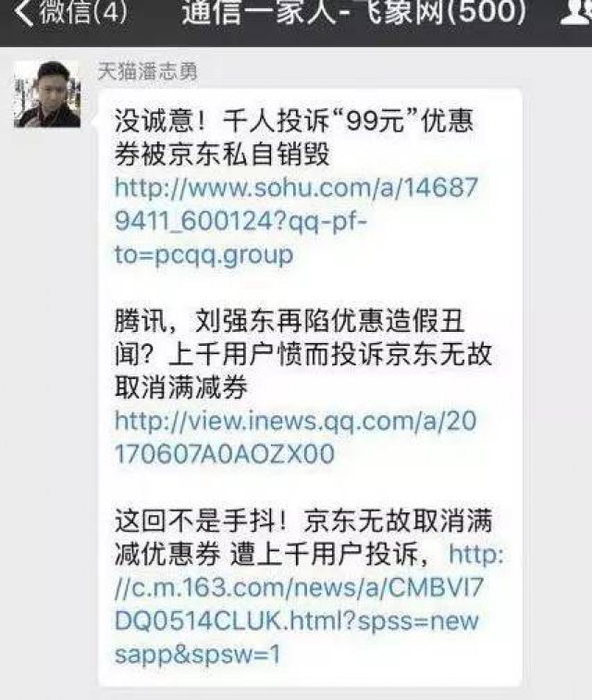
Task: Tap the sender name 天猫潘志勇
Action: click(x=148, y=71)
